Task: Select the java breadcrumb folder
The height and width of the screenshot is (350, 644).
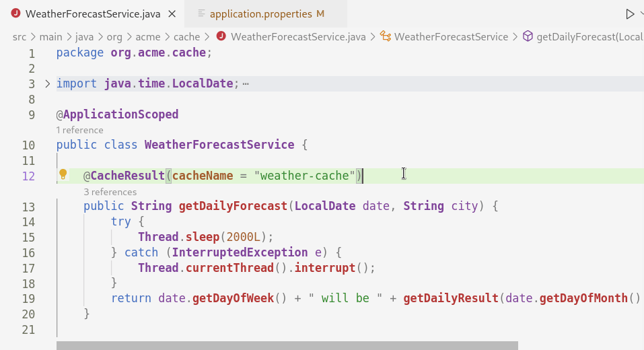Action: pyautogui.click(x=84, y=37)
